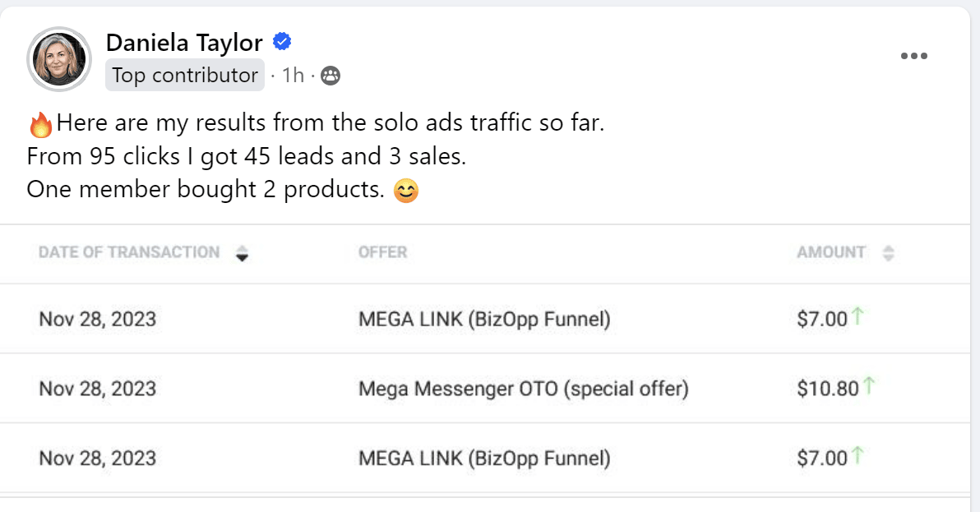
Task: Click the group audience icon beside 1h
Action: click(331, 76)
